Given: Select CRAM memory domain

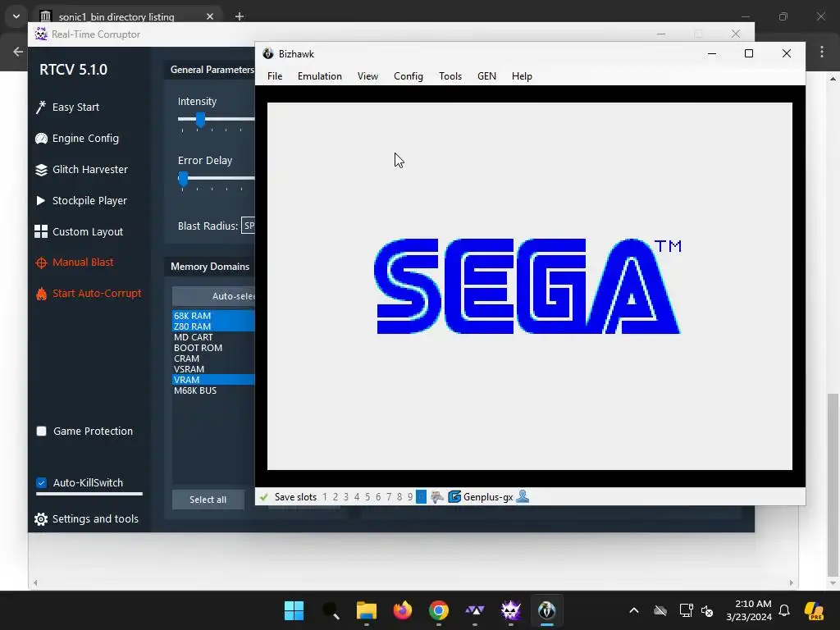Looking at the screenshot, I should tap(213, 358).
